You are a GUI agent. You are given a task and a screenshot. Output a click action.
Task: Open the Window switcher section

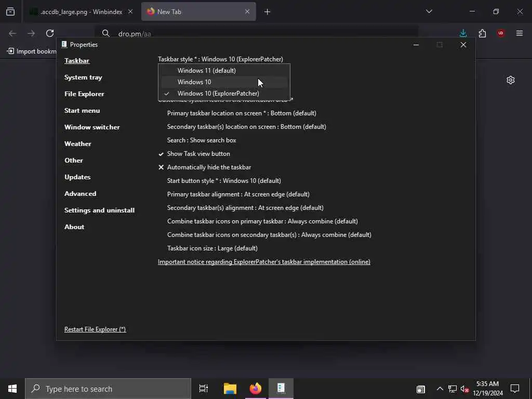click(92, 127)
